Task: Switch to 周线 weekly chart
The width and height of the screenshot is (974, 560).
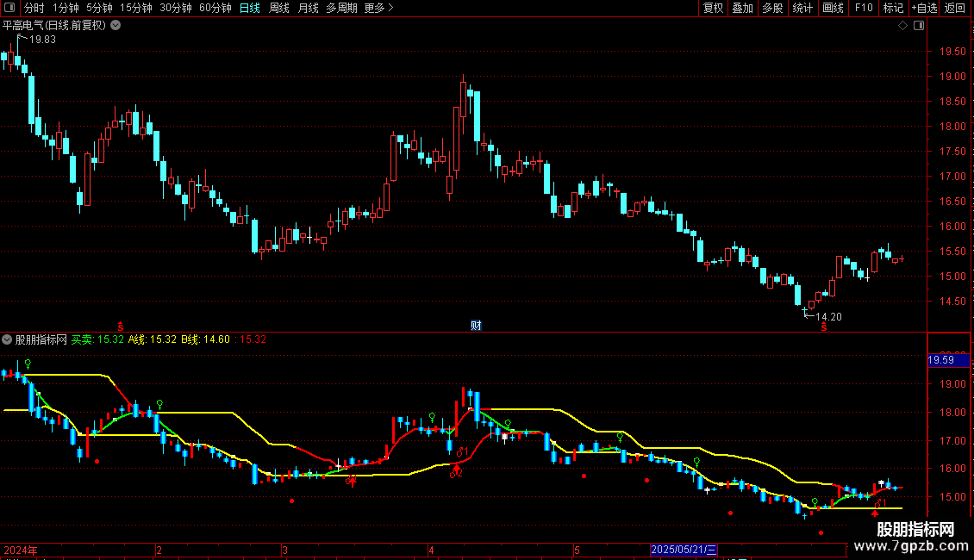Action: tap(279, 8)
